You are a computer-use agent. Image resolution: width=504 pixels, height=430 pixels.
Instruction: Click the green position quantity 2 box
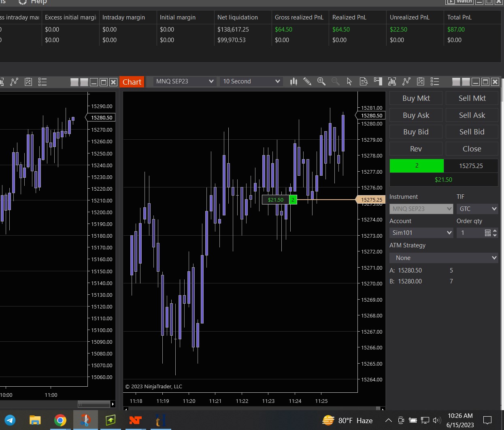[x=417, y=166]
